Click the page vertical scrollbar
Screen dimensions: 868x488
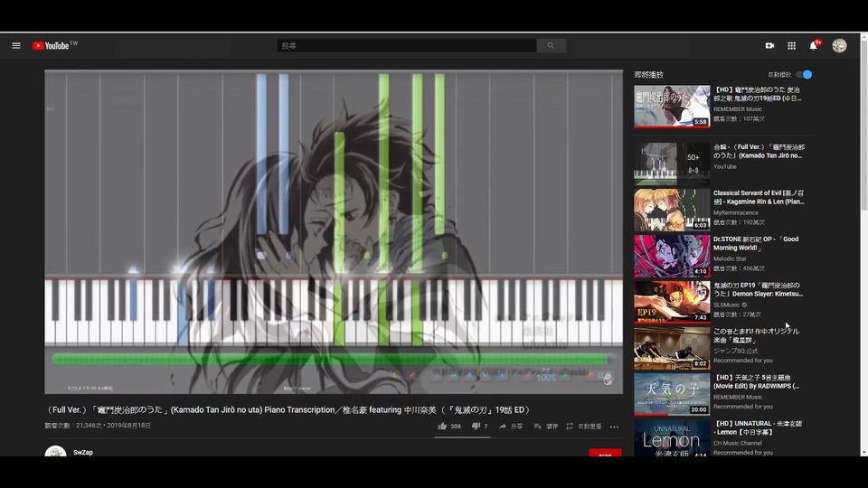click(863, 125)
